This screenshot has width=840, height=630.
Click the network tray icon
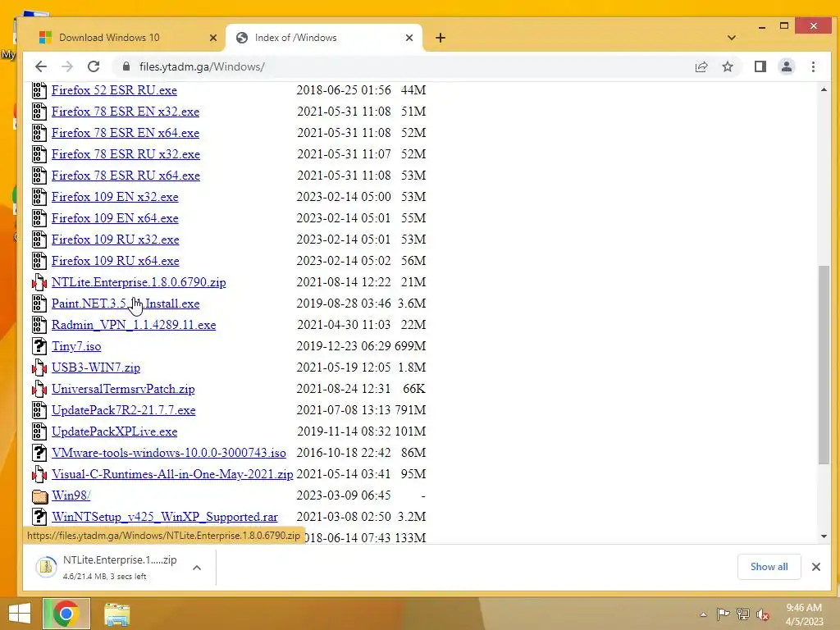pos(743,614)
